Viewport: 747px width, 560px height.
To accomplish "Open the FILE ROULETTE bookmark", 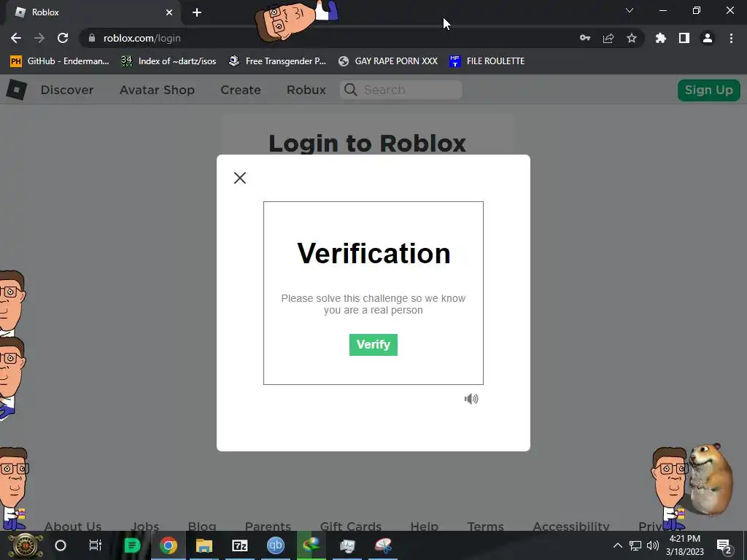I will tap(487, 61).
